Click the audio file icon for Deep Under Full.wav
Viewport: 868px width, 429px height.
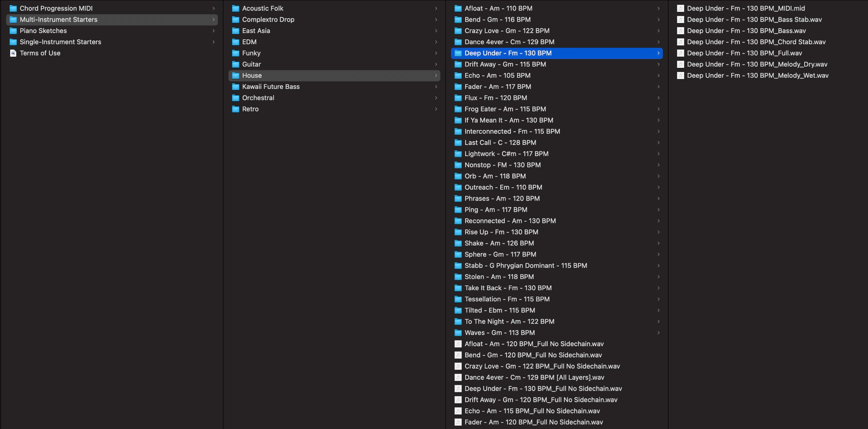pyautogui.click(x=680, y=53)
